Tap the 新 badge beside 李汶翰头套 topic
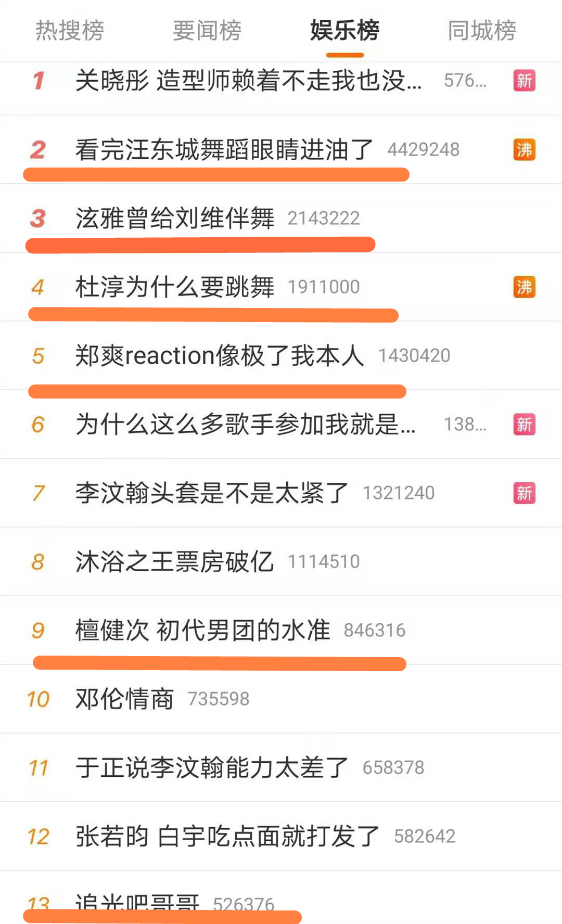Screen dimensions: 562x924 pyautogui.click(x=524, y=493)
